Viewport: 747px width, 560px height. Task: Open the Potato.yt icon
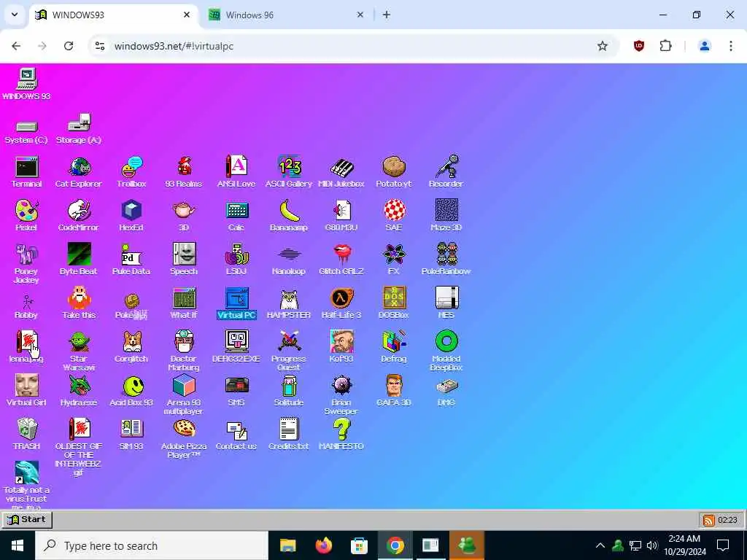(393, 171)
